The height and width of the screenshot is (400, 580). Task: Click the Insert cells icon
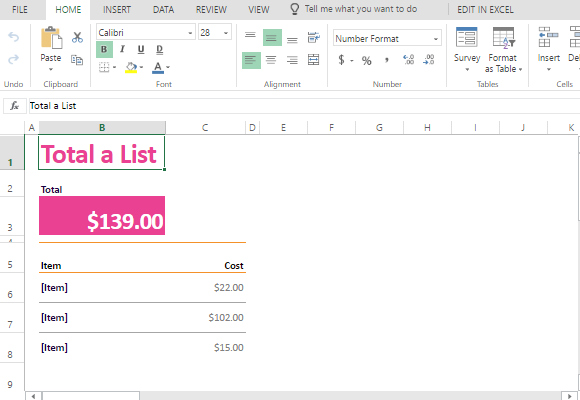(x=549, y=37)
